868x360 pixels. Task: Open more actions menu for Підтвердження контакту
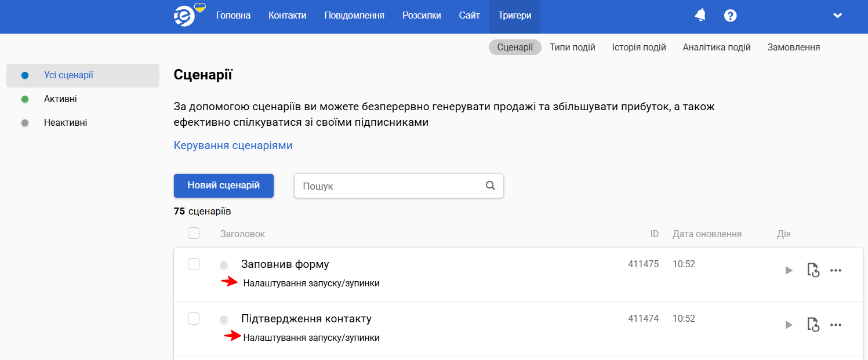836,325
